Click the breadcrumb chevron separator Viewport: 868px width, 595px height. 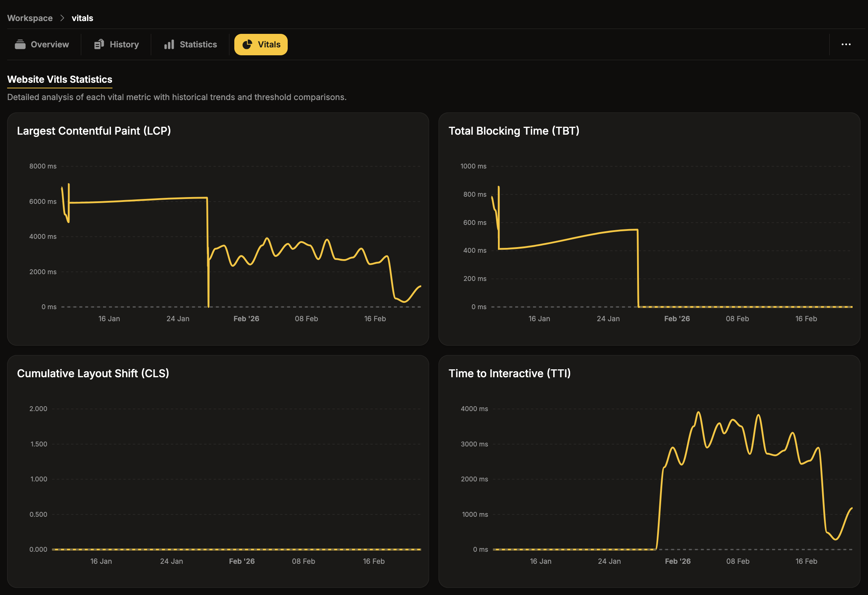(62, 18)
